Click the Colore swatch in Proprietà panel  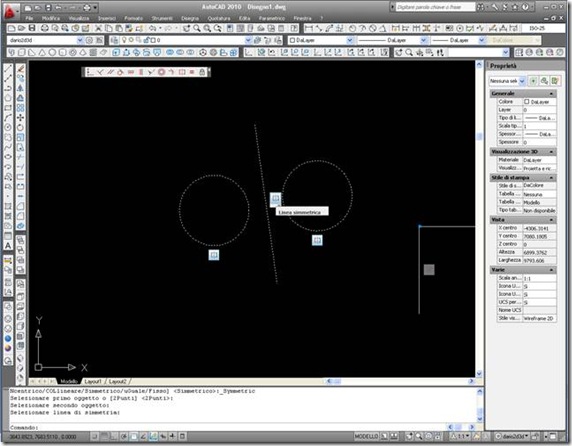pyautogui.click(x=527, y=102)
